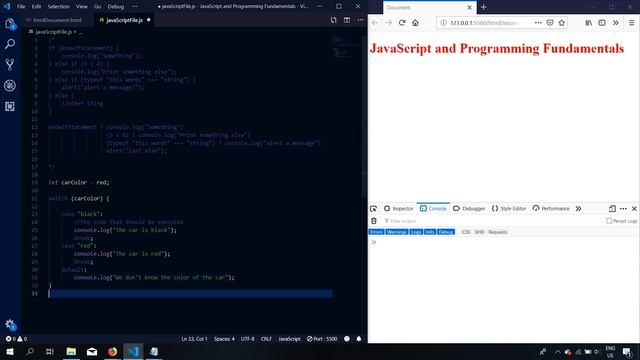Open the Debug view in the activity bar

(x=10, y=85)
